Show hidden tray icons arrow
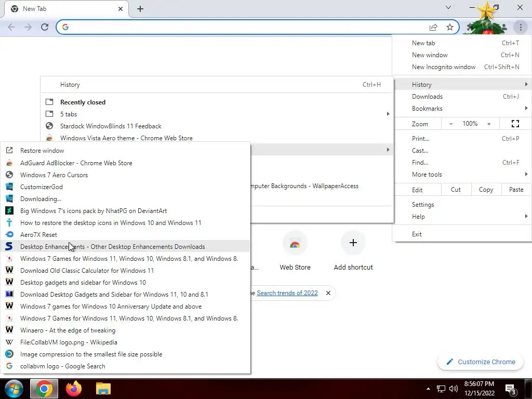This screenshot has height=399, width=532. pyautogui.click(x=428, y=389)
